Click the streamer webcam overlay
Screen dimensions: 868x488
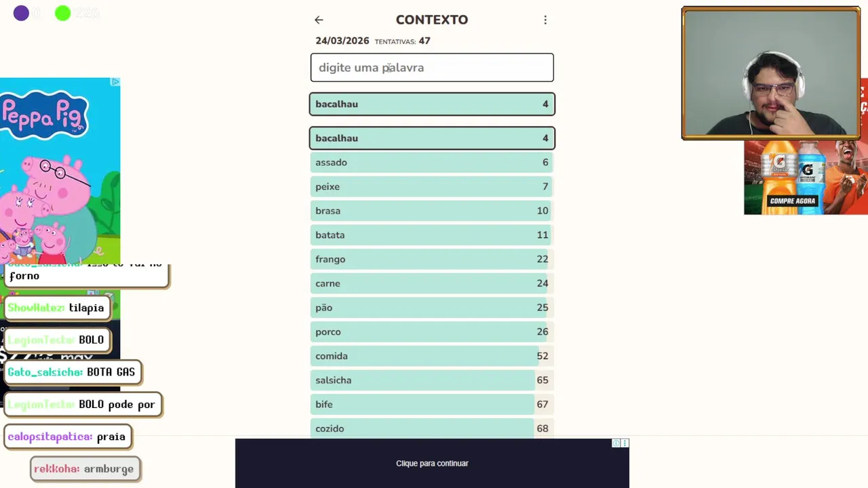(771, 73)
